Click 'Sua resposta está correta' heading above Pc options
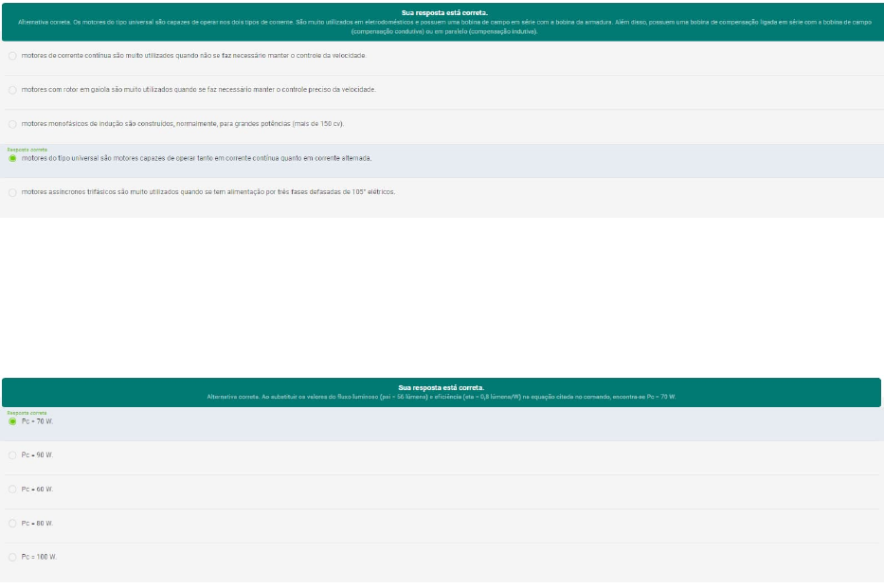The width and height of the screenshot is (884, 588). pos(442,387)
